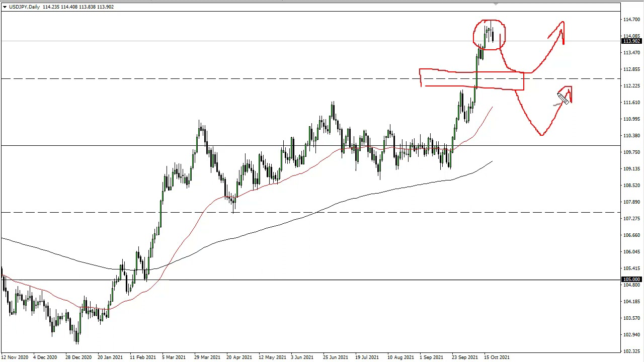Click the 10 Aug 2021 date label
Image resolution: width=644 pixels, height=362 pixels.
pos(400,357)
